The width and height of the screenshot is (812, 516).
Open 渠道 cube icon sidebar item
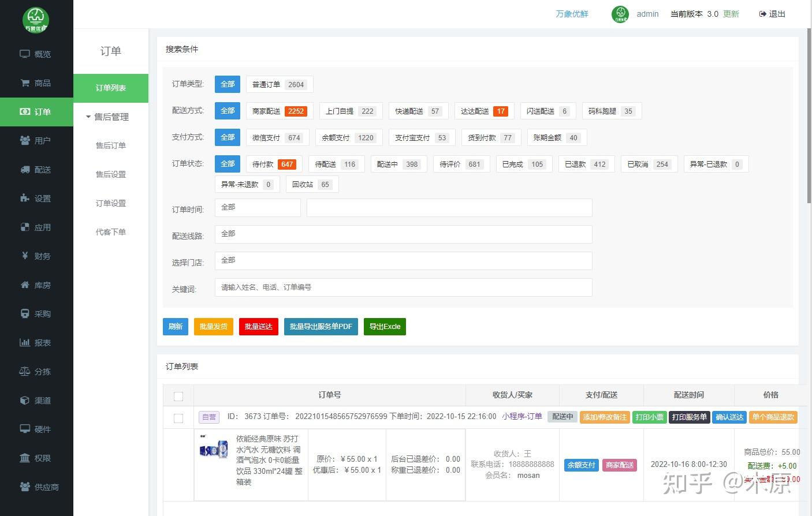[x=36, y=401]
